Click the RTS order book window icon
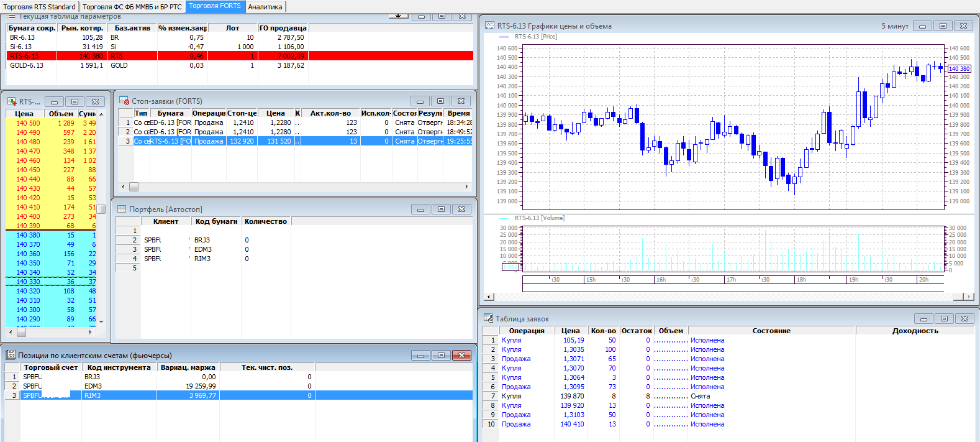This screenshot has height=442, width=980. coord(12,101)
